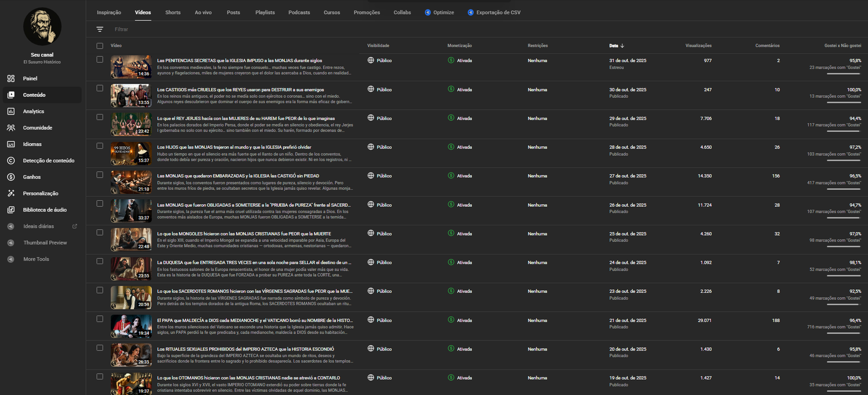Viewport: 868px width, 395px height.
Task: Open Personalização magic wand icon
Action: pos(11,194)
